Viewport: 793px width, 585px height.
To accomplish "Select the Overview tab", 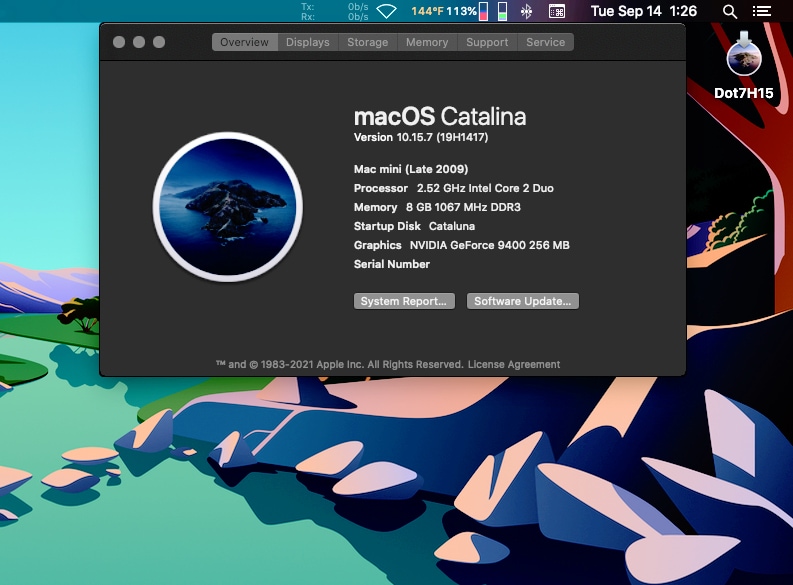I will [245, 42].
